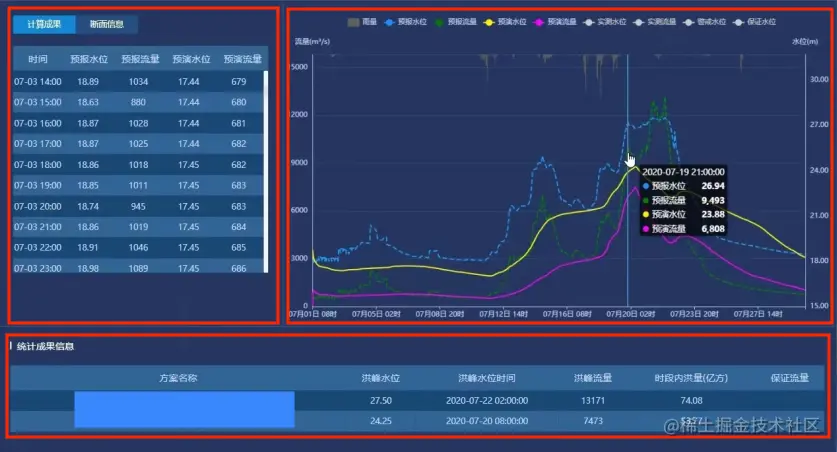Switch to the 断面信息 tab
837x452 pixels.
click(107, 24)
